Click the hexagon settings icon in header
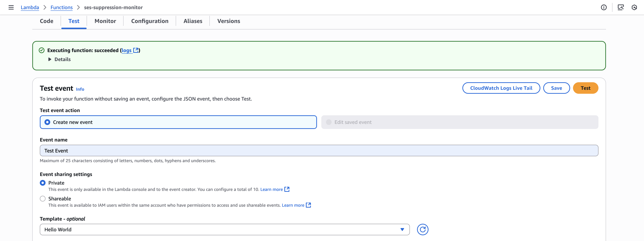 (x=634, y=7)
